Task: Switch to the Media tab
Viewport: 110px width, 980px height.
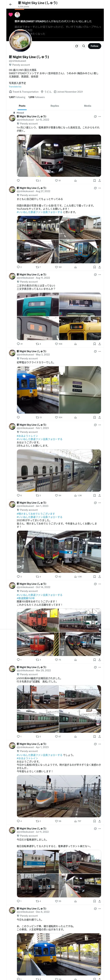Action: click(x=88, y=106)
